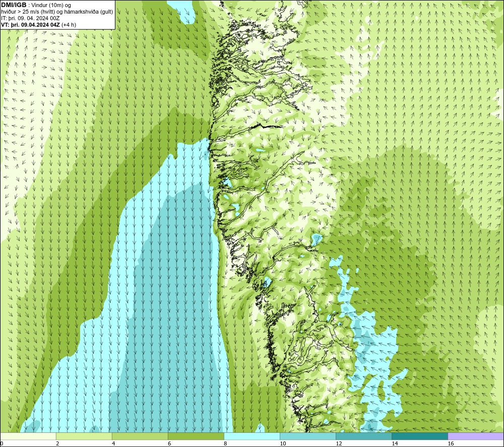
Task: Click the legend value '4'
Action: (113, 443)
